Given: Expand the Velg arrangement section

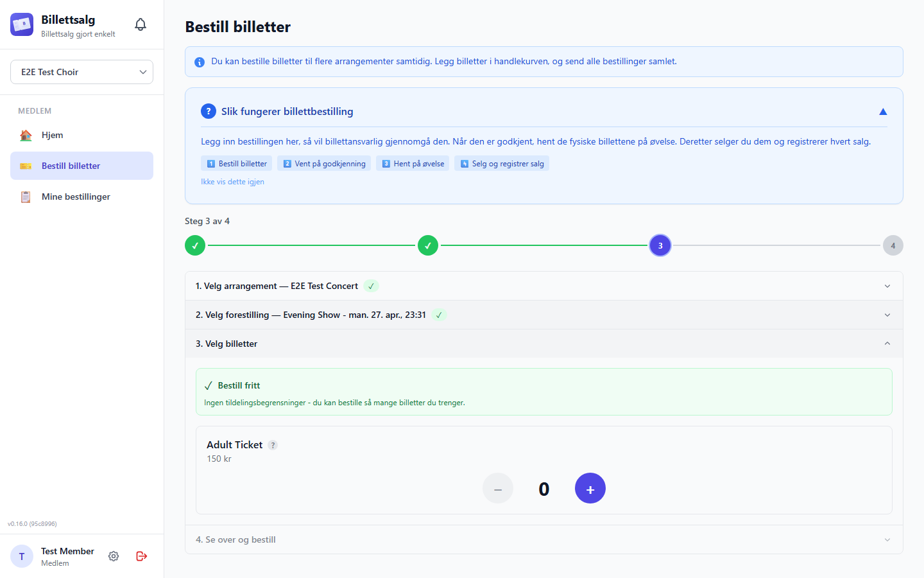Looking at the screenshot, I should click(x=544, y=286).
